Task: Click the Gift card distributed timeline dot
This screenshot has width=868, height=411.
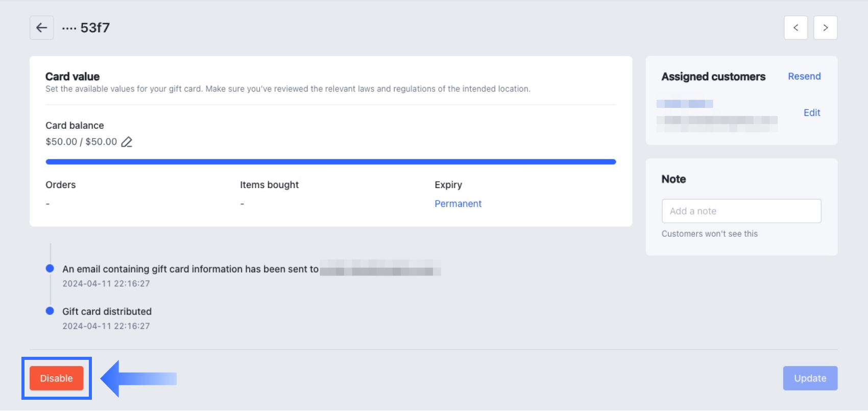Action: (x=50, y=311)
